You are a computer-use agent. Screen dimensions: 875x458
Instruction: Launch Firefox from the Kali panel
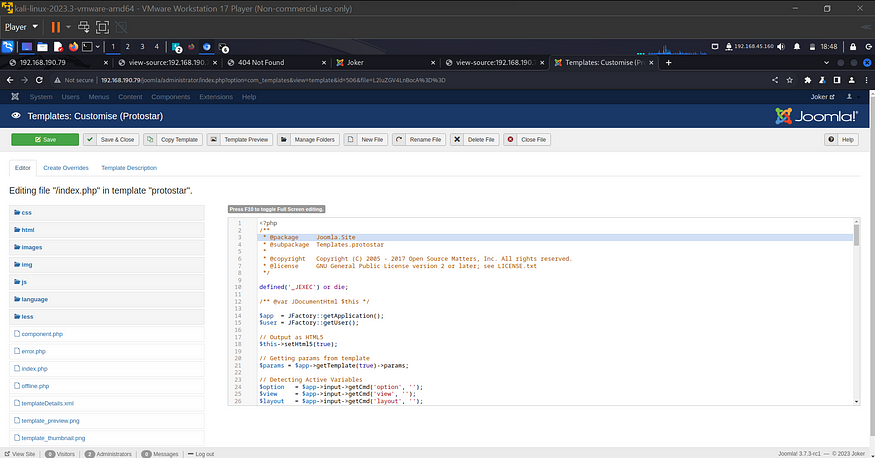click(x=73, y=47)
